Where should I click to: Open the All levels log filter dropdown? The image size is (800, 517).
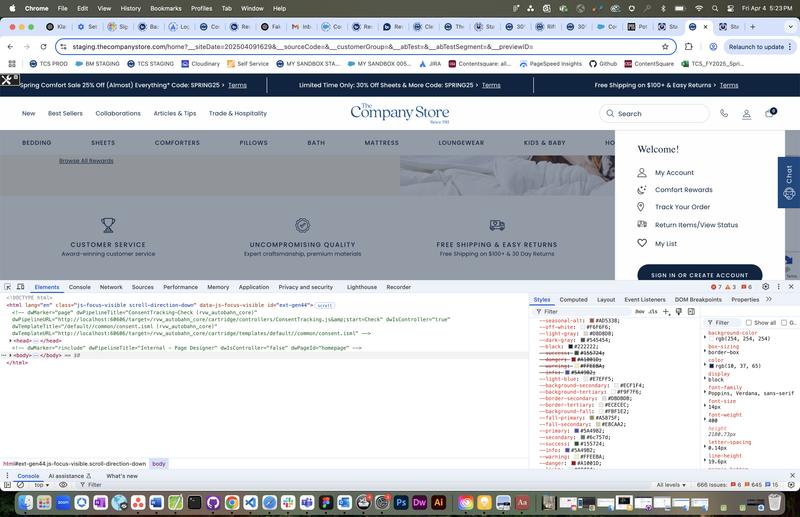point(671,485)
